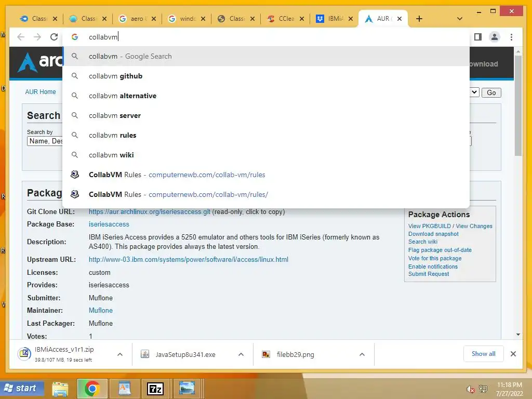Screen dimensions: 532x399
Task: Click View Changes link
Action: click(x=474, y=226)
